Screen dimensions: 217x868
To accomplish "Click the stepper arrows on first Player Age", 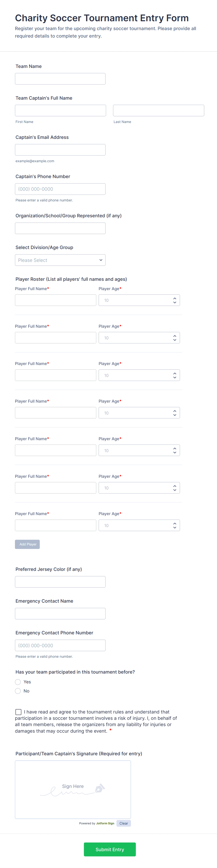I will pyautogui.click(x=175, y=300).
